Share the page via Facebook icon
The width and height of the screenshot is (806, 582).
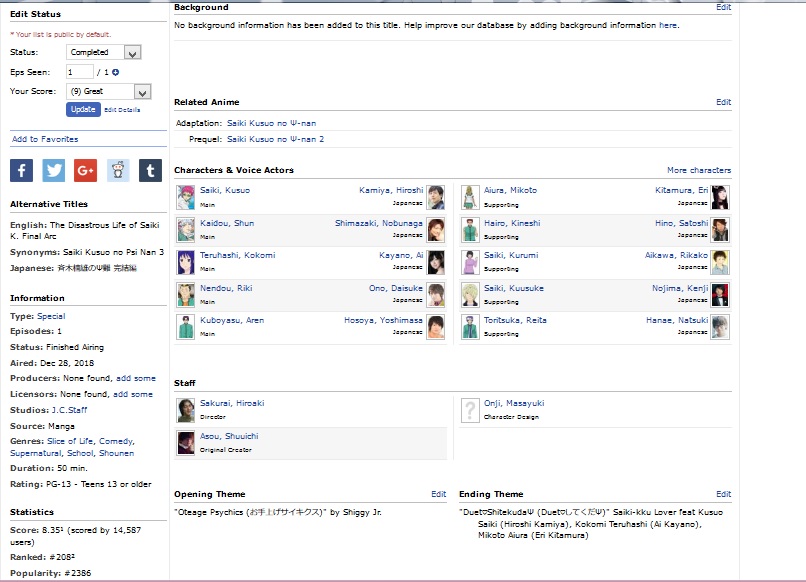[21, 170]
